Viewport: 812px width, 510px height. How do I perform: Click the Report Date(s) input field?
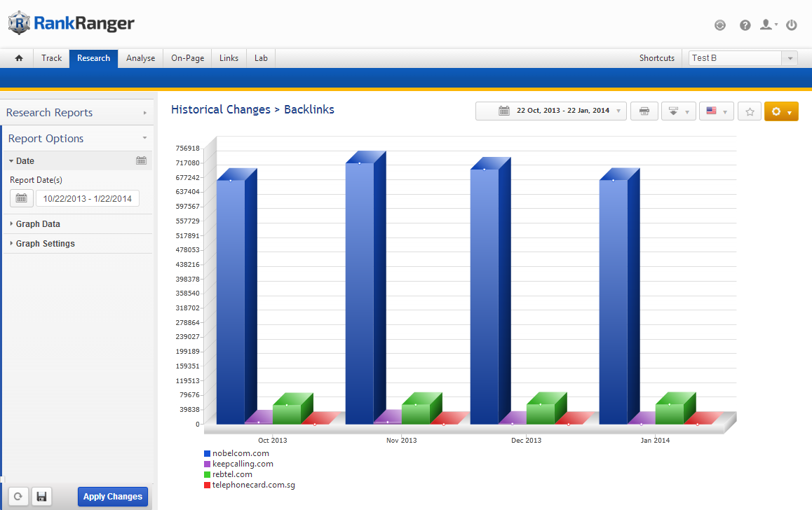click(88, 198)
